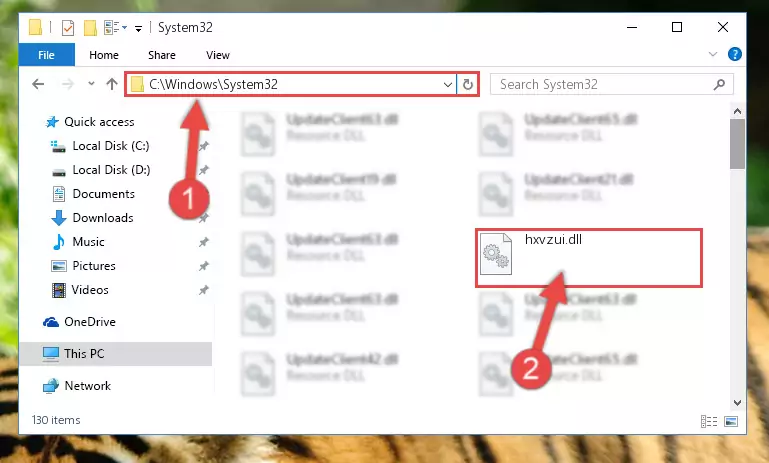
Task: Click the Back navigation arrow
Action: click(x=38, y=84)
